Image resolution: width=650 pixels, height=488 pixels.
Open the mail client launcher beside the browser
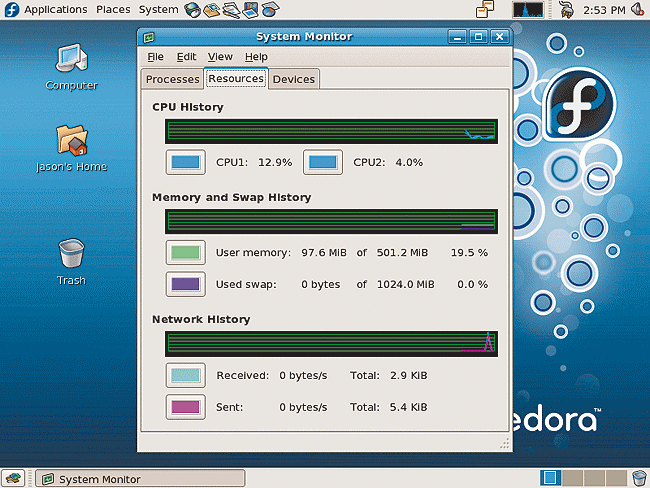coord(212,10)
